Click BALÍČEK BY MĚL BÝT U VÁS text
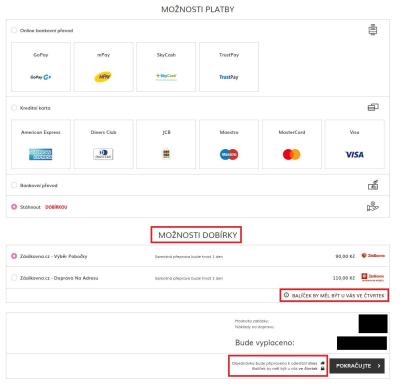This screenshot has height=384, width=400. (338, 296)
